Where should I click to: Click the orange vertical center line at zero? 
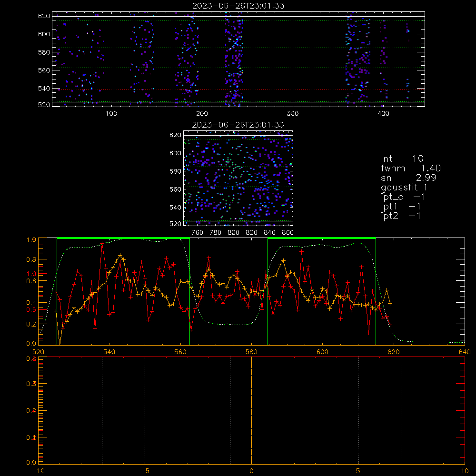[251, 410]
